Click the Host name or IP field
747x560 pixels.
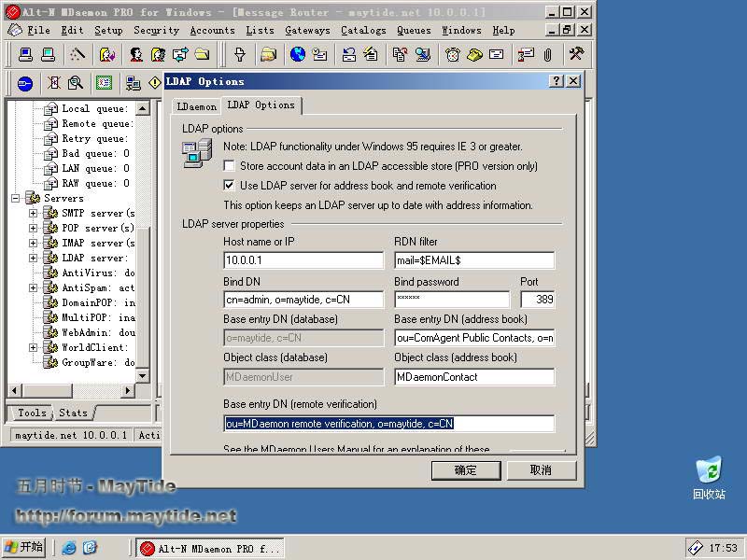303,260
